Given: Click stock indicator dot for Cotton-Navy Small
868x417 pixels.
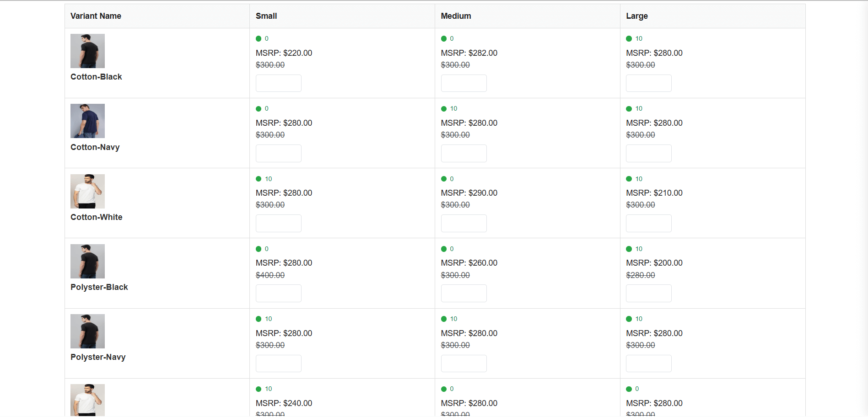Looking at the screenshot, I should coord(259,109).
